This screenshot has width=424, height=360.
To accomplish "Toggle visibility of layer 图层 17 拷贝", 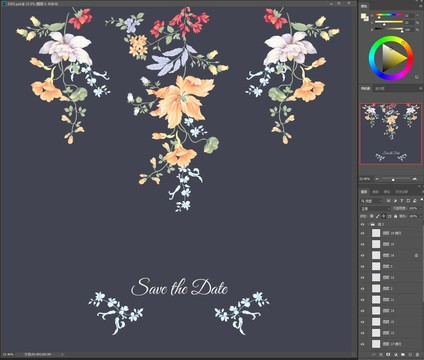I will click(x=363, y=344).
